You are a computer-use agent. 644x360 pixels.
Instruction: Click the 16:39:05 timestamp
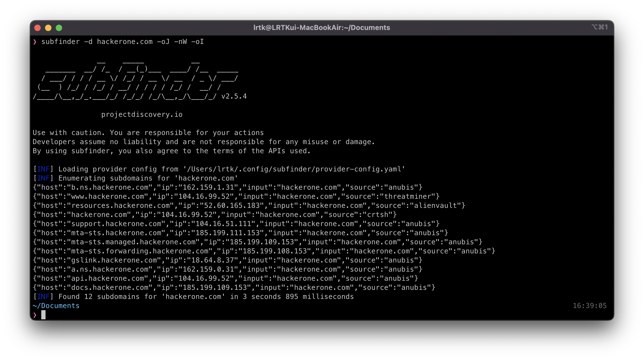coord(590,306)
